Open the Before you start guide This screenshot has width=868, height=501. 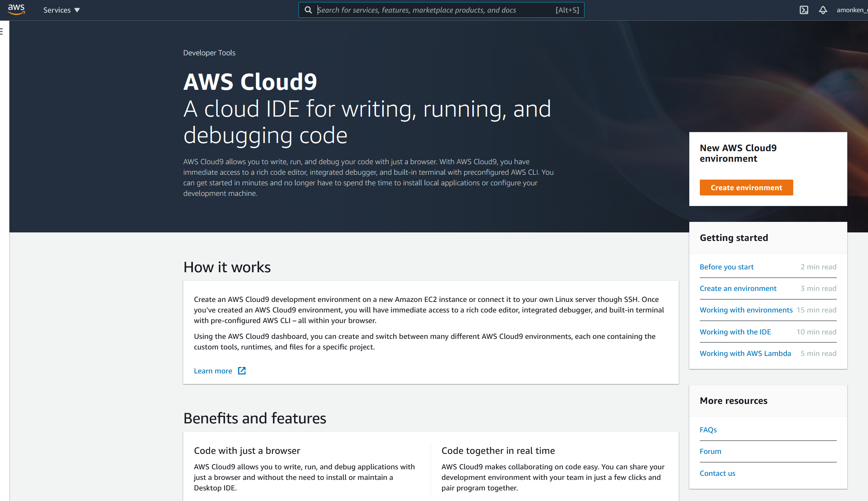click(x=726, y=267)
